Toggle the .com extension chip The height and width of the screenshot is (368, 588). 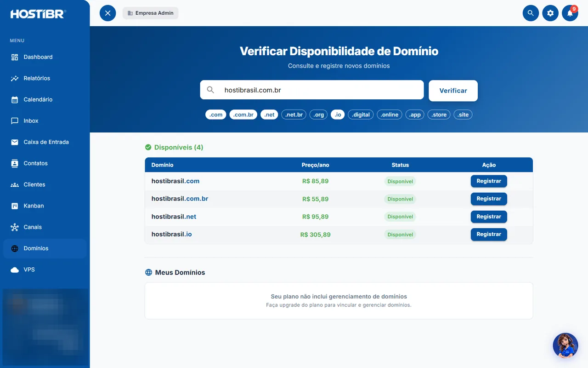coord(216,115)
